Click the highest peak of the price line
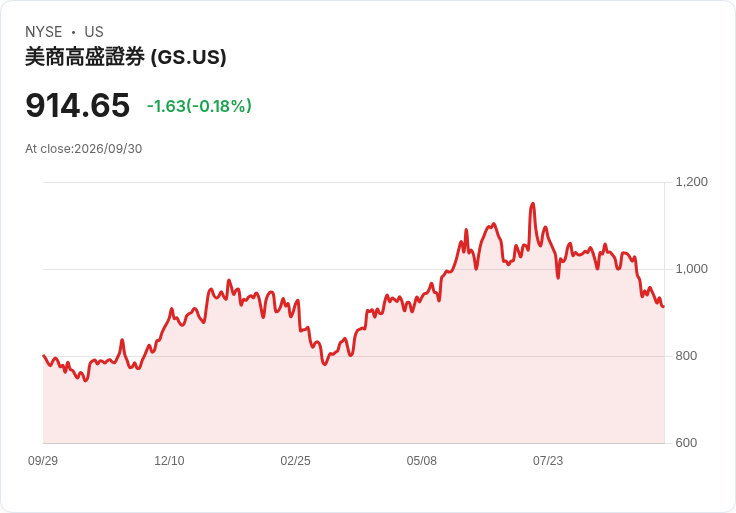Screen dimensions: 736x513 [x=532, y=204]
